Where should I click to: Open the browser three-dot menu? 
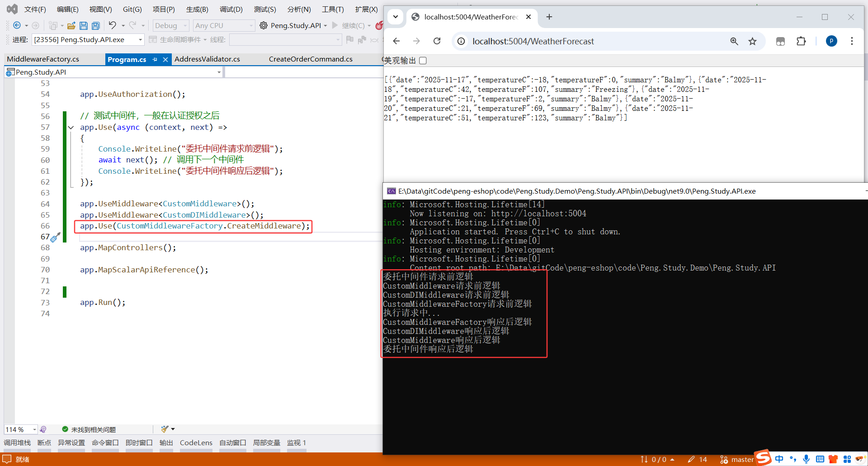tap(852, 41)
